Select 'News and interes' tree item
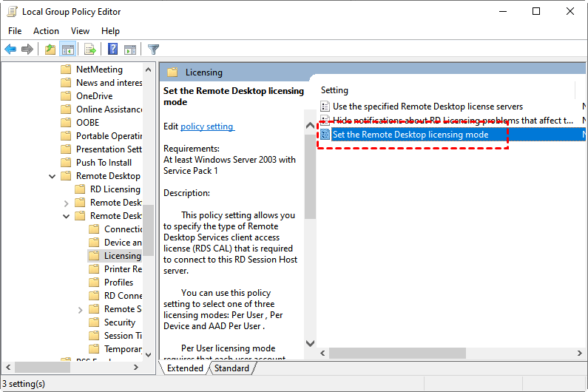Viewport: 588px width, 392px height. [109, 83]
